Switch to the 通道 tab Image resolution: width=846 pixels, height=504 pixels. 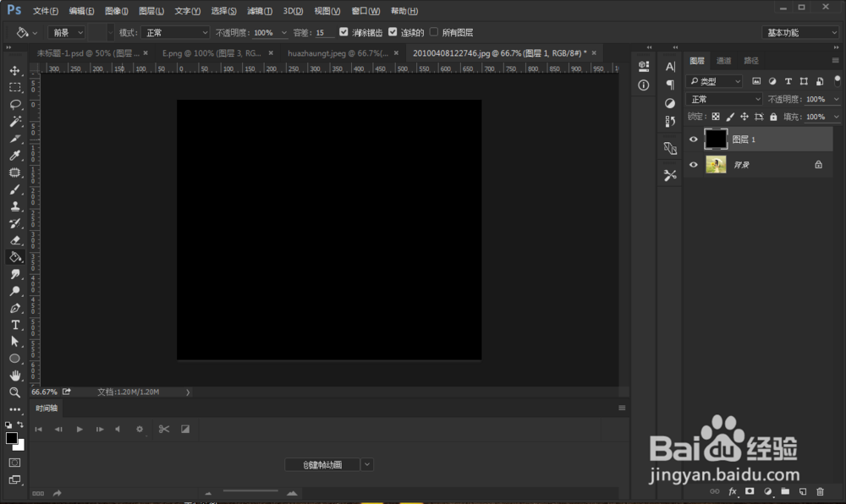pyautogui.click(x=723, y=60)
